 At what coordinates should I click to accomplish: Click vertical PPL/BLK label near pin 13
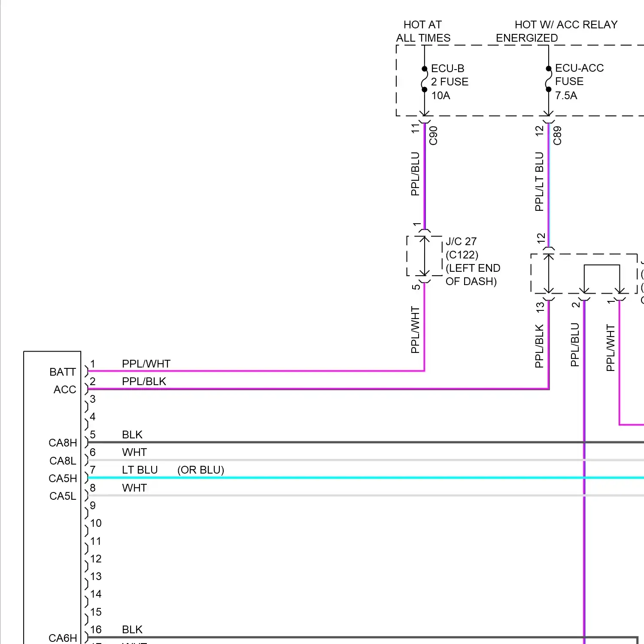point(539,346)
